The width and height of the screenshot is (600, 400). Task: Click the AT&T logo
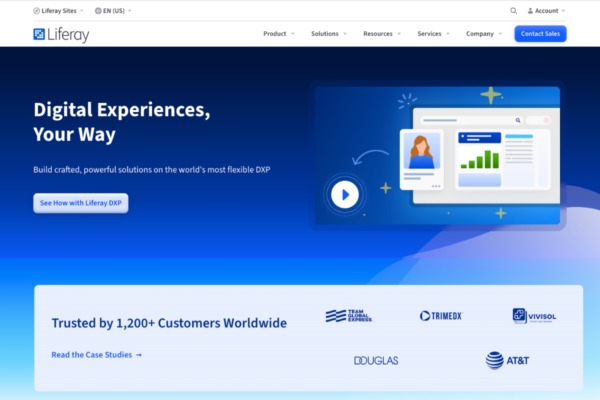[507, 360]
